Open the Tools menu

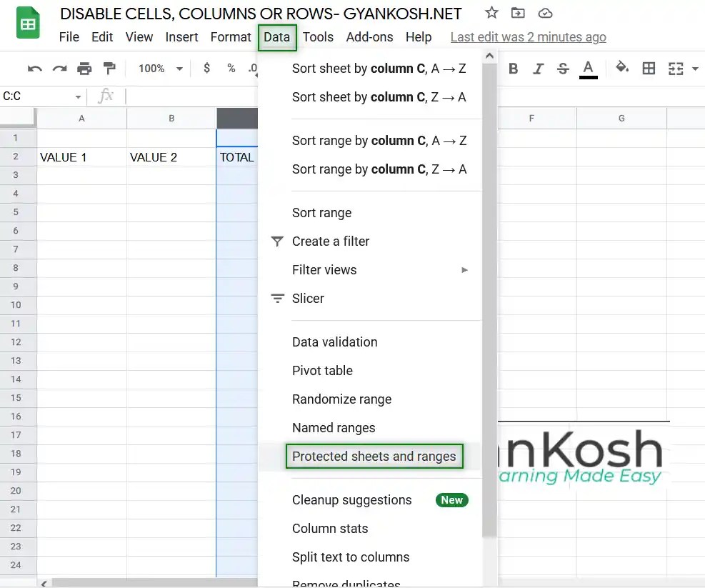[318, 37]
